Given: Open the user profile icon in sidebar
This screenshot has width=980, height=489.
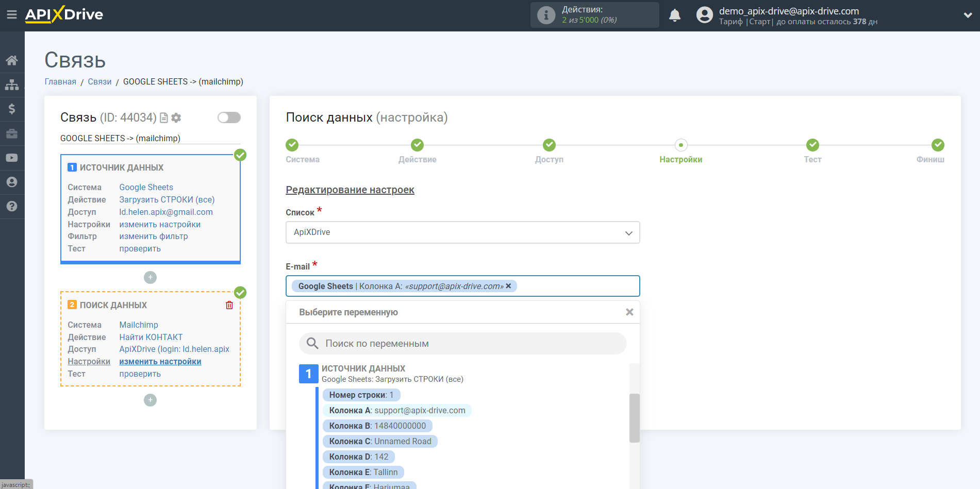Looking at the screenshot, I should [x=12, y=182].
